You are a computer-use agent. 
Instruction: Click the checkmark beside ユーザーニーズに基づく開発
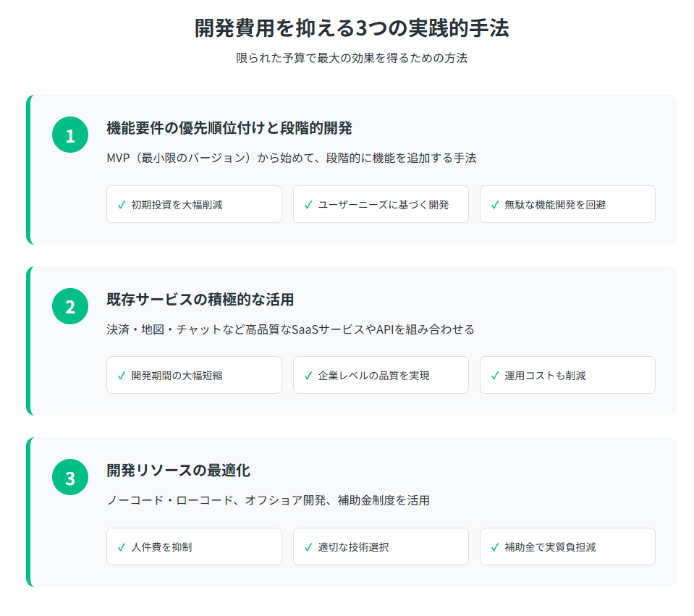coord(308,205)
